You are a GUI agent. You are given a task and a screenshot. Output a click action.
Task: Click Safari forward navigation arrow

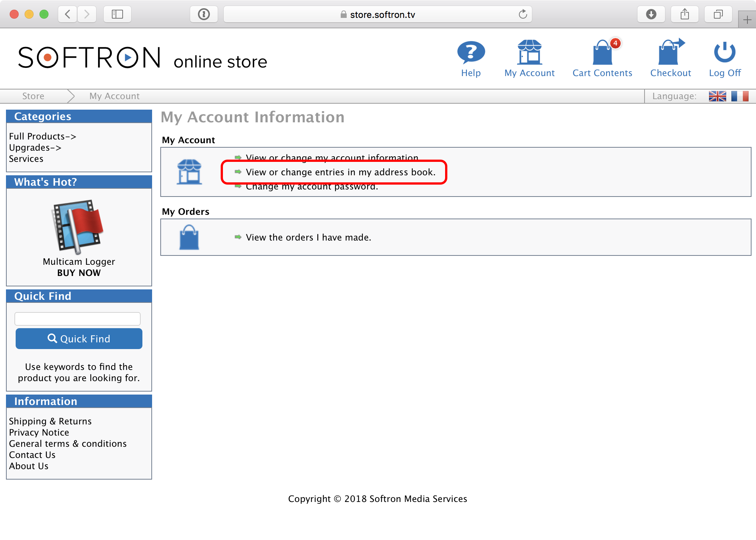click(87, 14)
